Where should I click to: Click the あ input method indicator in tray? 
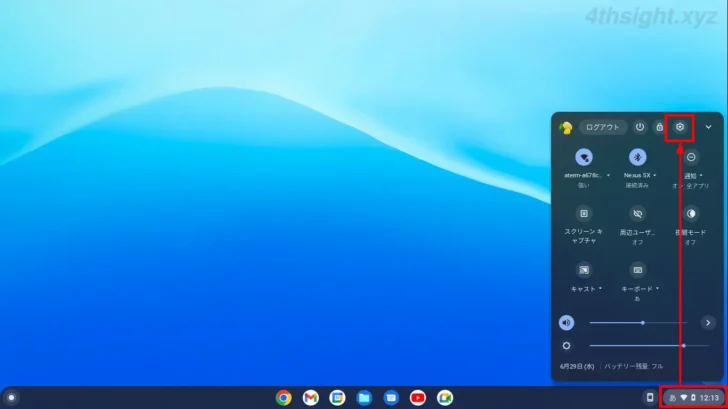point(672,398)
